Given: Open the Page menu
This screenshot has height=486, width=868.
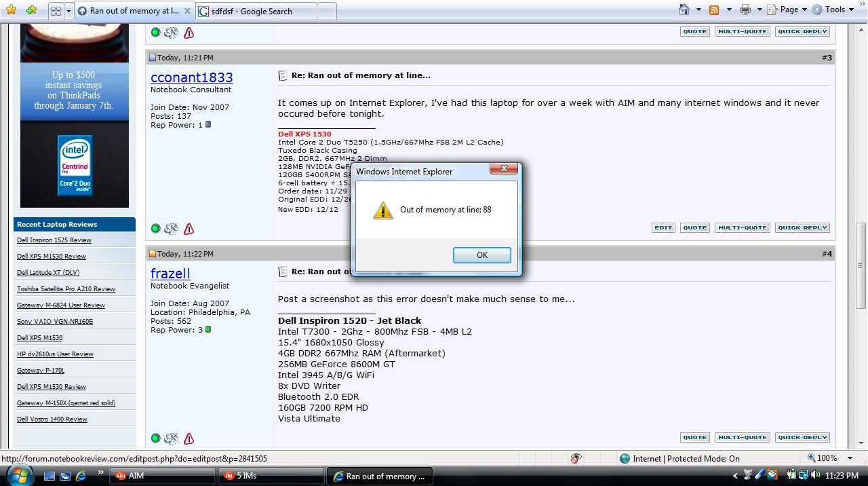Looking at the screenshot, I should click(x=787, y=10).
